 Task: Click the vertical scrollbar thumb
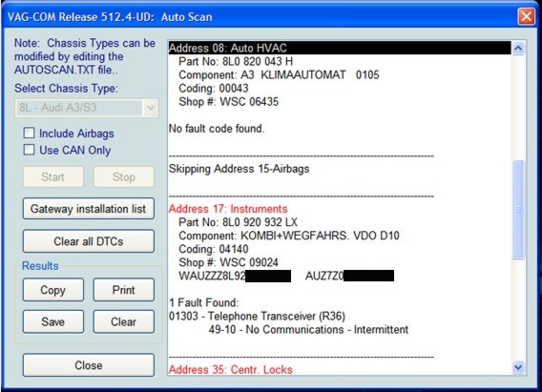pyautogui.click(x=518, y=209)
